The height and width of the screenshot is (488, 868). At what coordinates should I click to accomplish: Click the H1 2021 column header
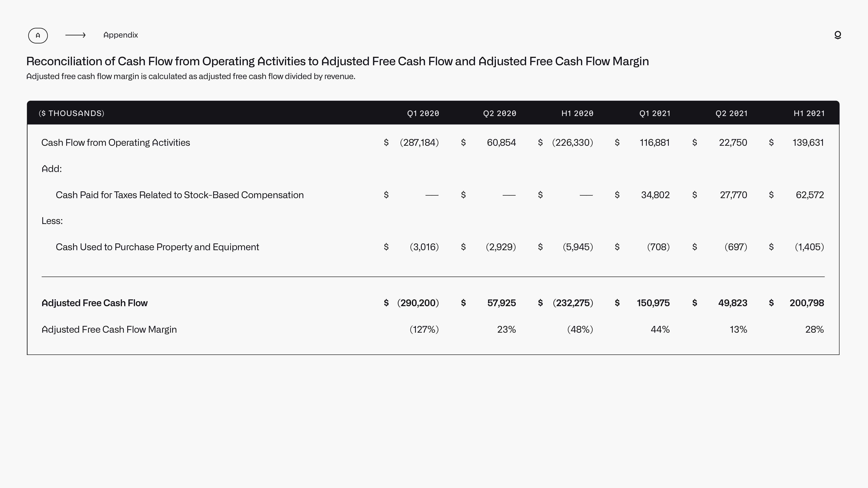809,114
